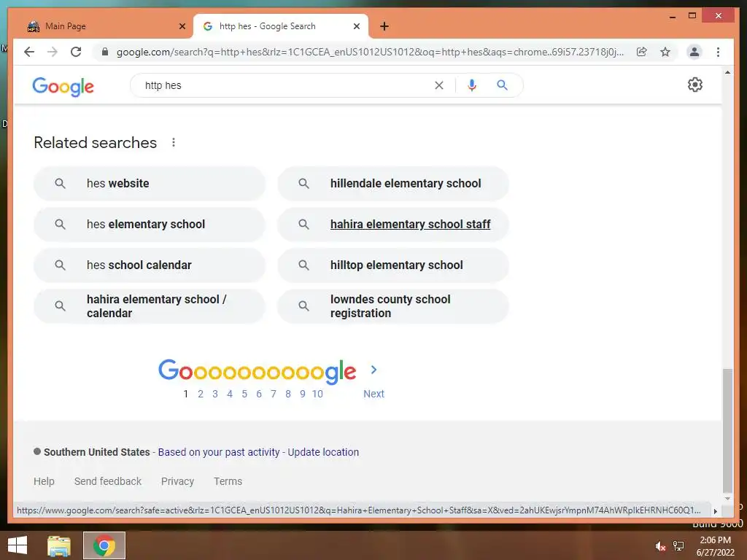The width and height of the screenshot is (747, 560).
Task: Go to results page 2
Action: click(x=201, y=394)
